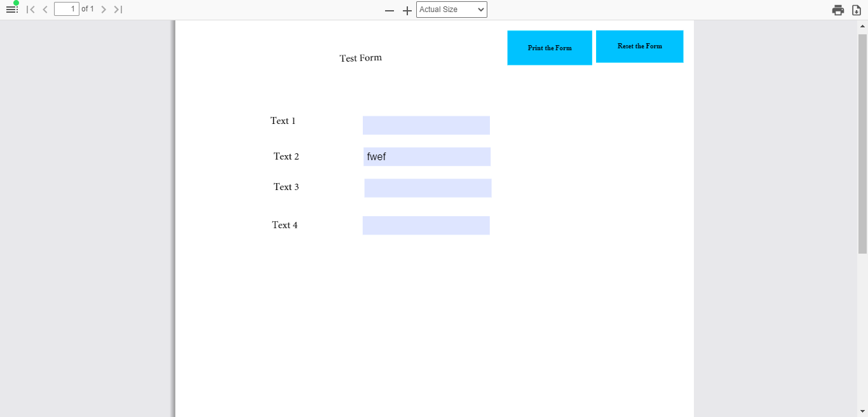
Task: Jump to first page using first-page icon
Action: coord(31,9)
